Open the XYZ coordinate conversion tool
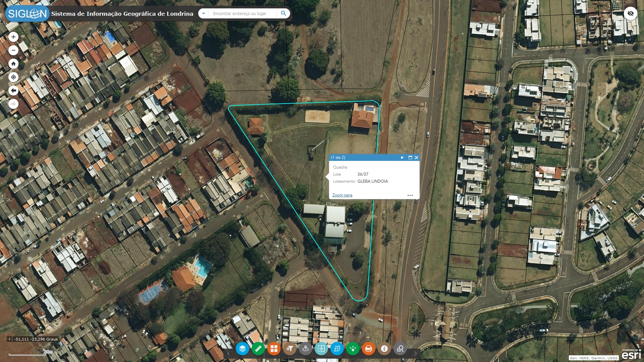 pyautogui.click(x=337, y=349)
